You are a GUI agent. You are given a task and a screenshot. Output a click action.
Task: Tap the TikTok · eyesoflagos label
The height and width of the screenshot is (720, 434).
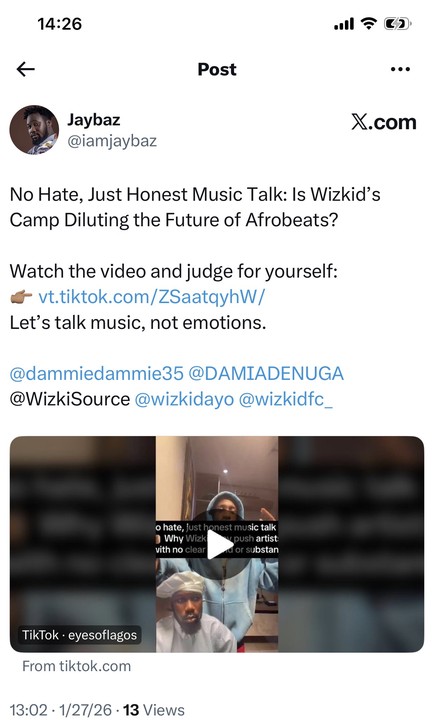pyautogui.click(x=79, y=635)
